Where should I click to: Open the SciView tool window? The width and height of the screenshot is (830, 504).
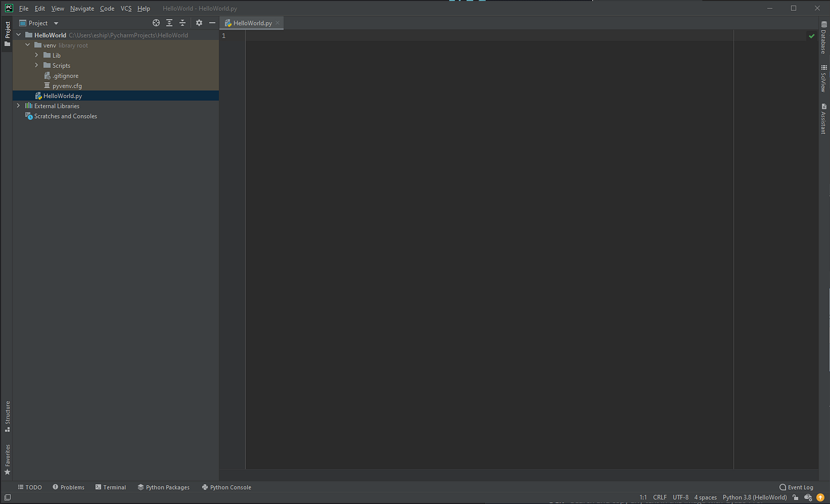[x=824, y=78]
